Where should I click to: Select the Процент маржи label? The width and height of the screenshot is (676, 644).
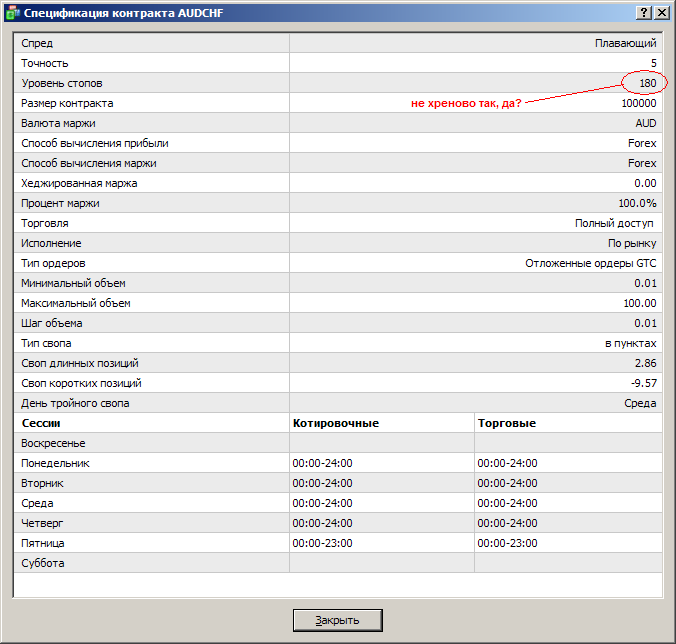tap(60, 203)
